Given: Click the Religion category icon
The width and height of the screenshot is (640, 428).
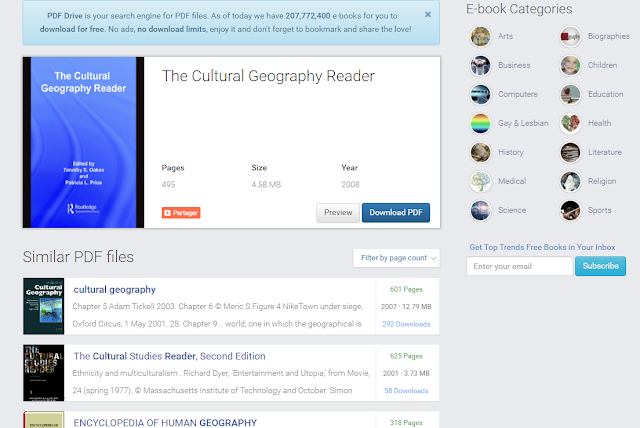Looking at the screenshot, I should (x=570, y=181).
